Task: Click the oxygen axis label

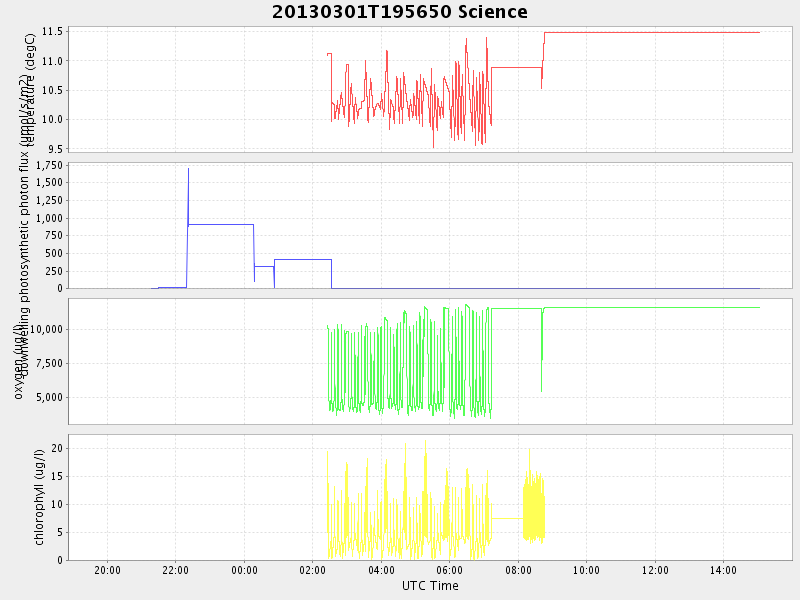Action: click(x=18, y=361)
